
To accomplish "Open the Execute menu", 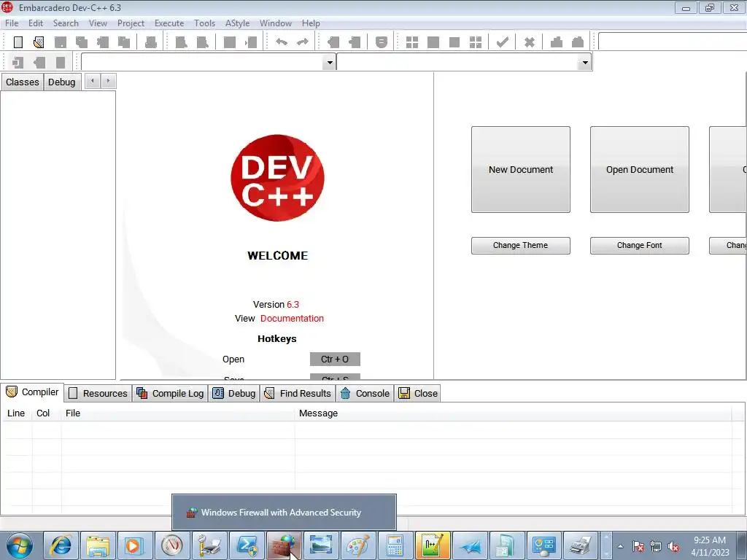I will (169, 23).
